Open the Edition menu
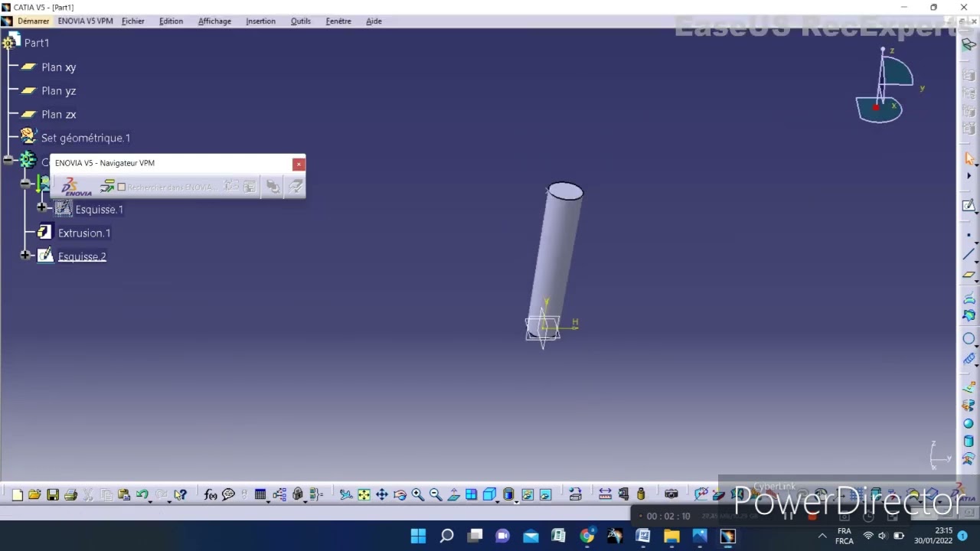The image size is (980, 551). click(171, 21)
